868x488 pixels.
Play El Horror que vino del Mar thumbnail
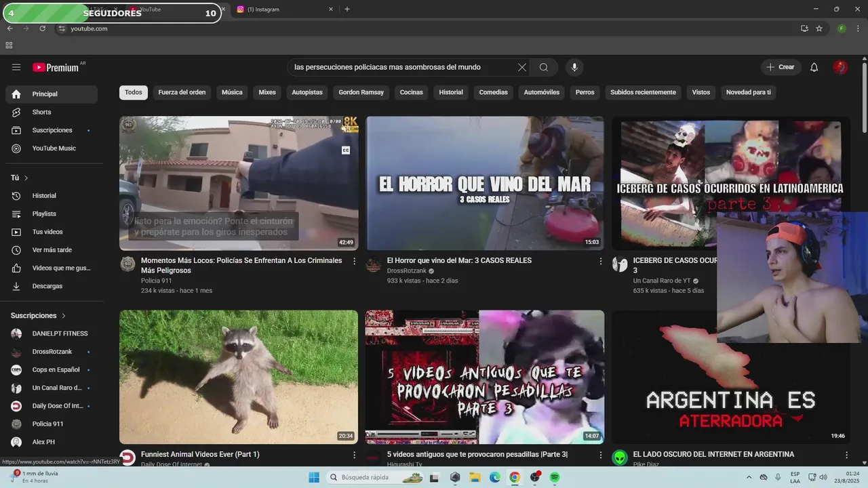pyautogui.click(x=485, y=183)
